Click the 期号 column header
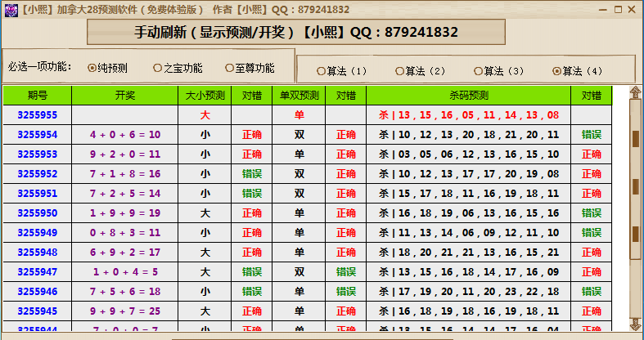Screen dimensions: 644x340 (37, 96)
